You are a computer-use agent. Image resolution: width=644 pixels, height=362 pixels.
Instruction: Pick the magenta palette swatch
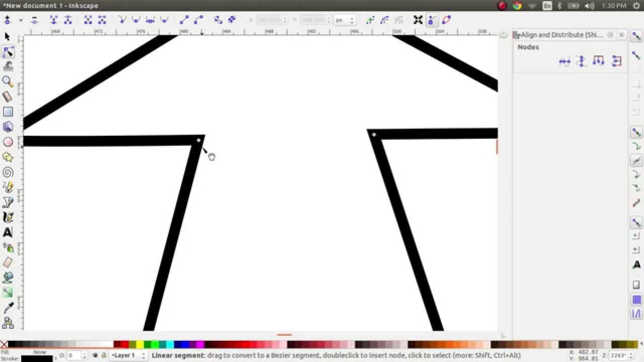(x=200, y=344)
